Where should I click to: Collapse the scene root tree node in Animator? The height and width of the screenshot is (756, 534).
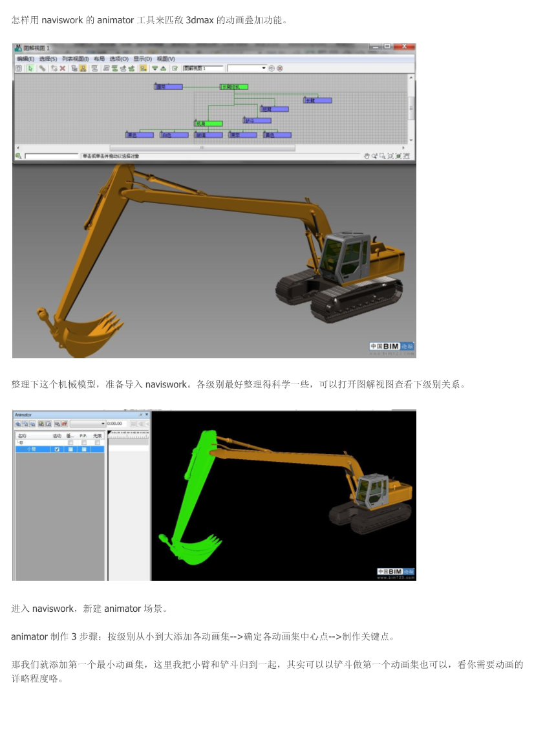pyautogui.click(x=21, y=442)
